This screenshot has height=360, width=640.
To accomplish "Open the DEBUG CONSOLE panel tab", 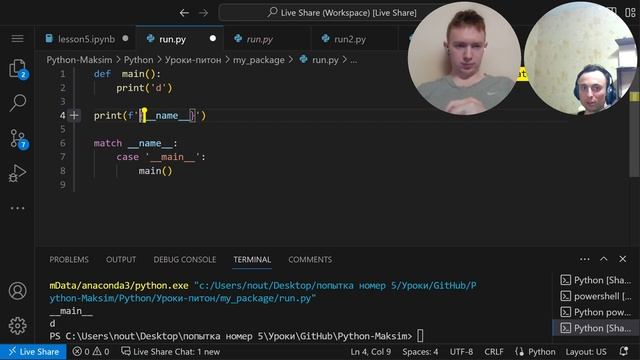I will 184,260.
